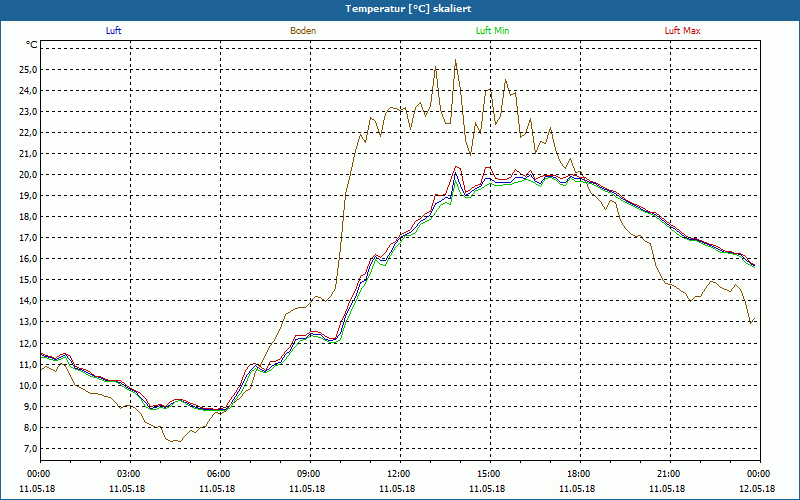Click the 16,0 y-axis value
Screen dimensions: 800x500
(x=28, y=259)
